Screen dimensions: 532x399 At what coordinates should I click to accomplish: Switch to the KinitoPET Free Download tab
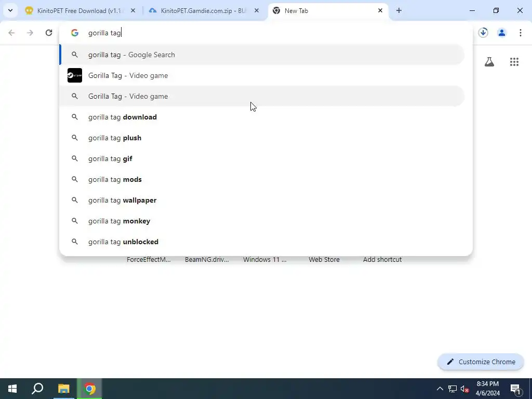[x=81, y=11]
